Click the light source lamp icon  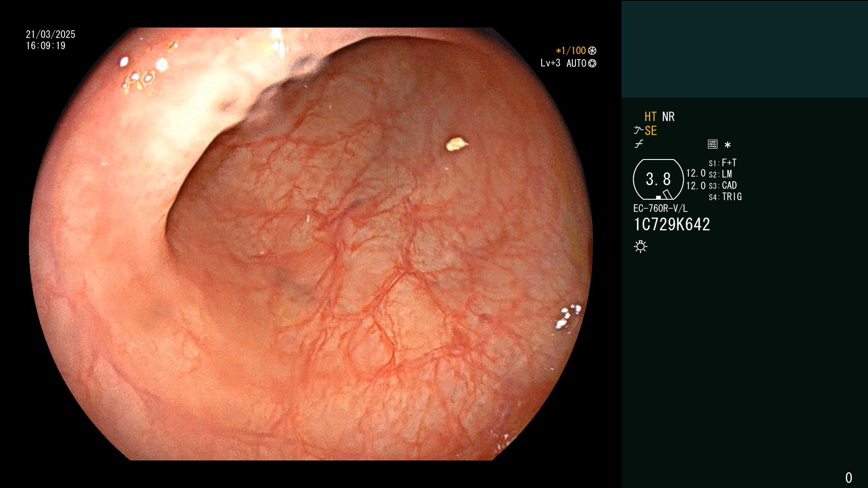pyautogui.click(x=641, y=246)
